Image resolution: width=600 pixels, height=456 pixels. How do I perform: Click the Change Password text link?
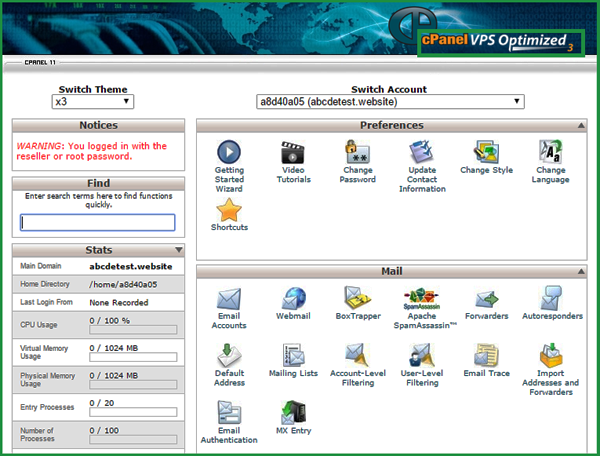(357, 175)
